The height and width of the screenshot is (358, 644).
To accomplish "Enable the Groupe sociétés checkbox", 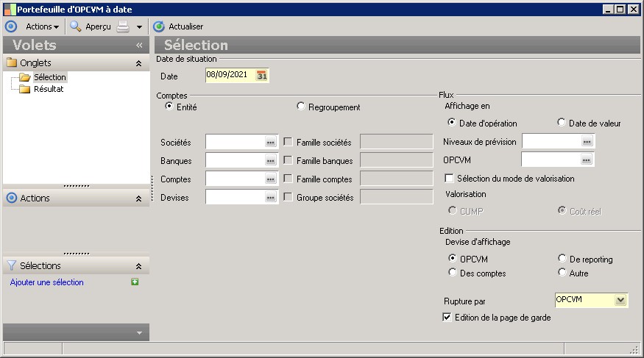I will pos(288,197).
